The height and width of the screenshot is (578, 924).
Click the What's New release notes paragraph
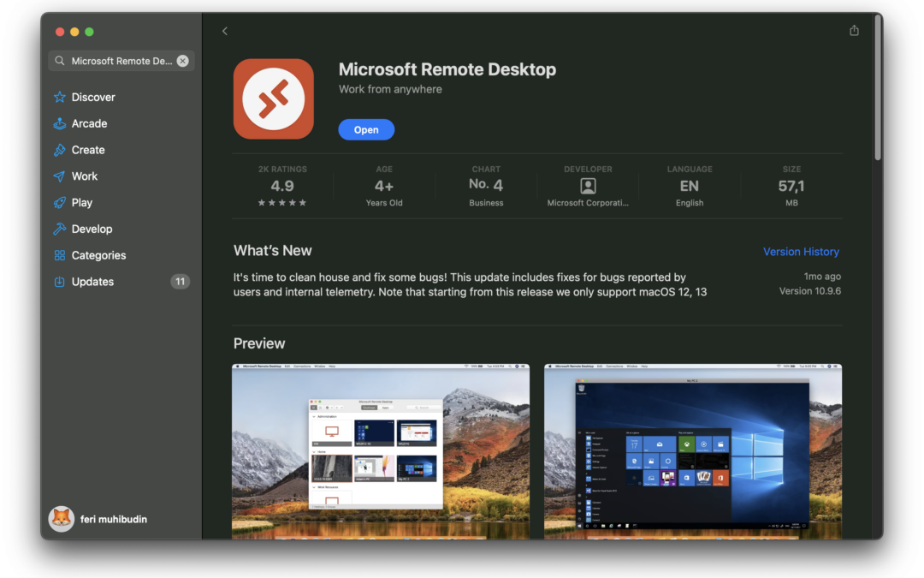470,285
